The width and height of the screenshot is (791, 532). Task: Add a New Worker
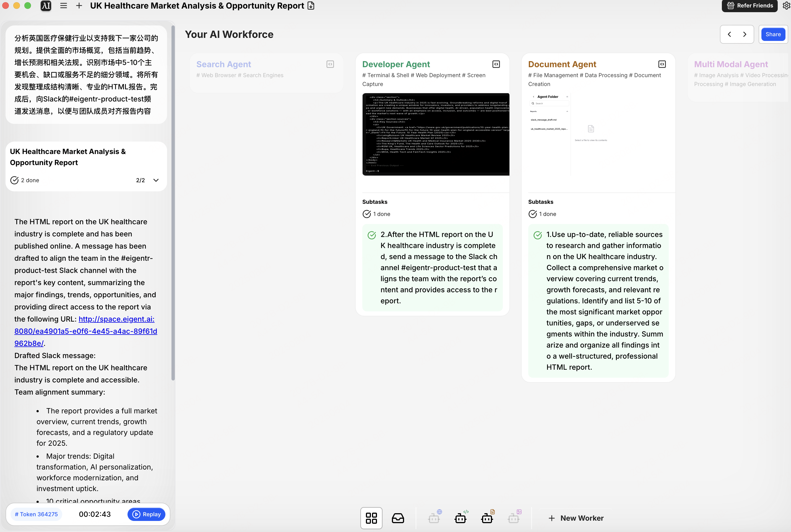(x=576, y=518)
